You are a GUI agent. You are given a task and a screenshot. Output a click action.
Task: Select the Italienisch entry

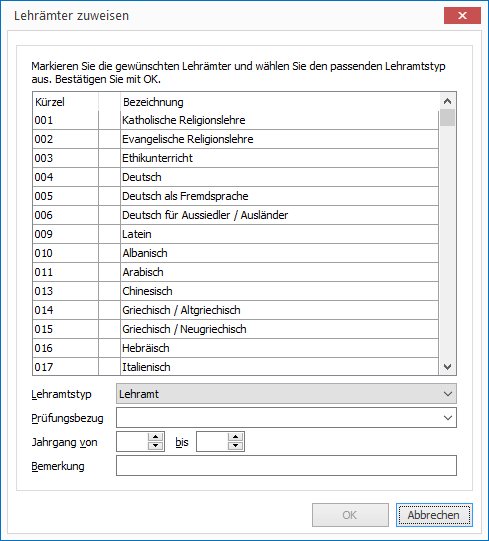[235, 366]
